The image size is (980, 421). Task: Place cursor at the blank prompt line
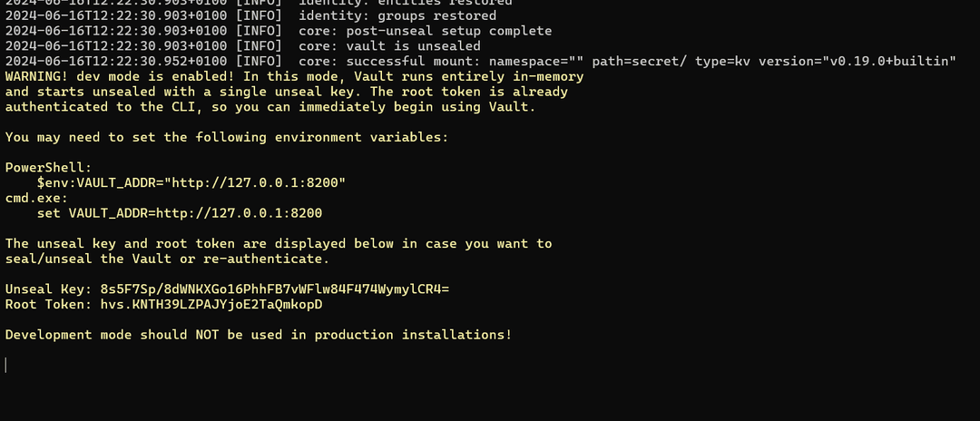pyautogui.click(x=7, y=365)
